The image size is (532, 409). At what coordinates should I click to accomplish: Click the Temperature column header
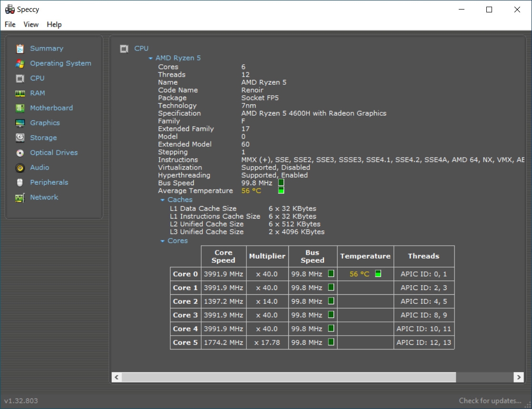click(365, 256)
